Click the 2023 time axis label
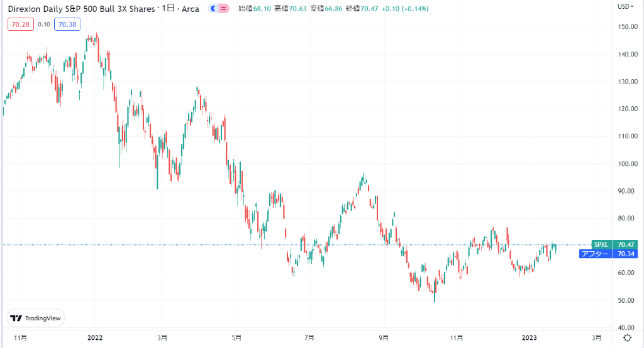 [x=529, y=338]
